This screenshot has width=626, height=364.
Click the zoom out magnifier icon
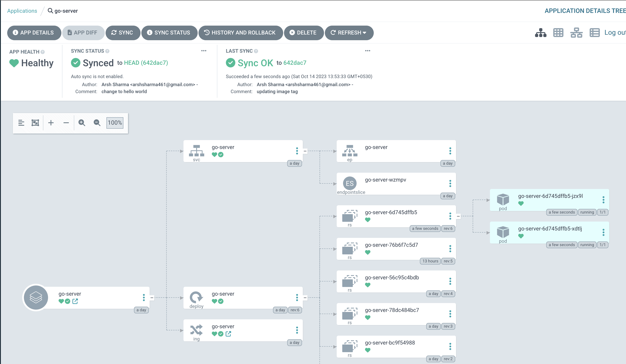[x=98, y=123]
